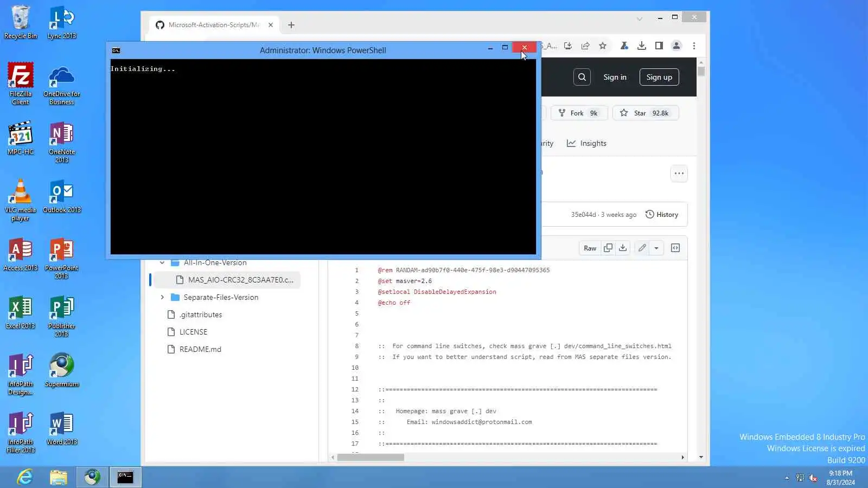Click the horizontal code scrollbar thumb
Screen dimensions: 868x488
pyautogui.click(x=371, y=457)
